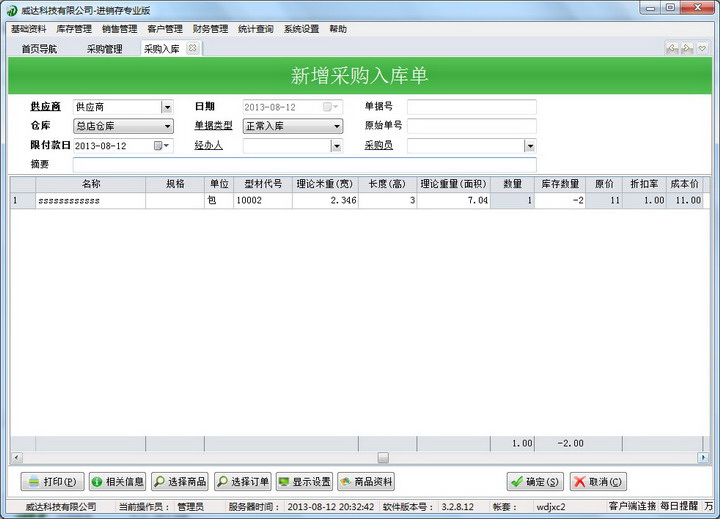720x519 pixels.
Task: Click the 理论米重(宽) column header
Action: click(325, 184)
